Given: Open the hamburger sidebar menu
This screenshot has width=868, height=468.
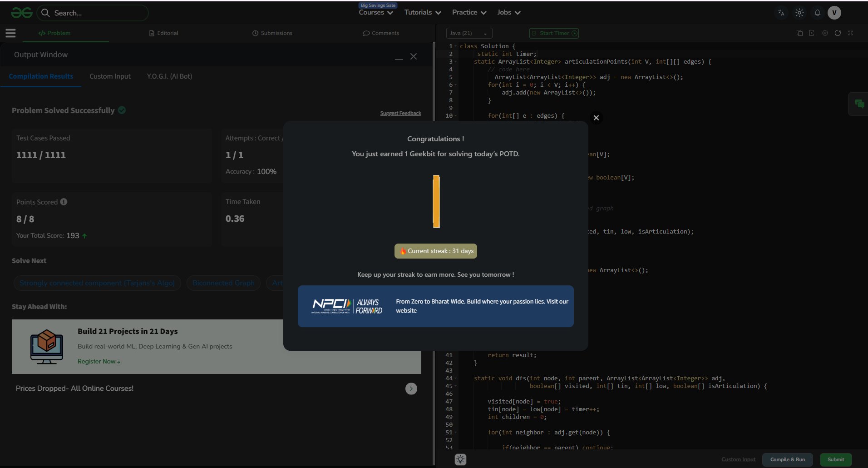Looking at the screenshot, I should (10, 33).
